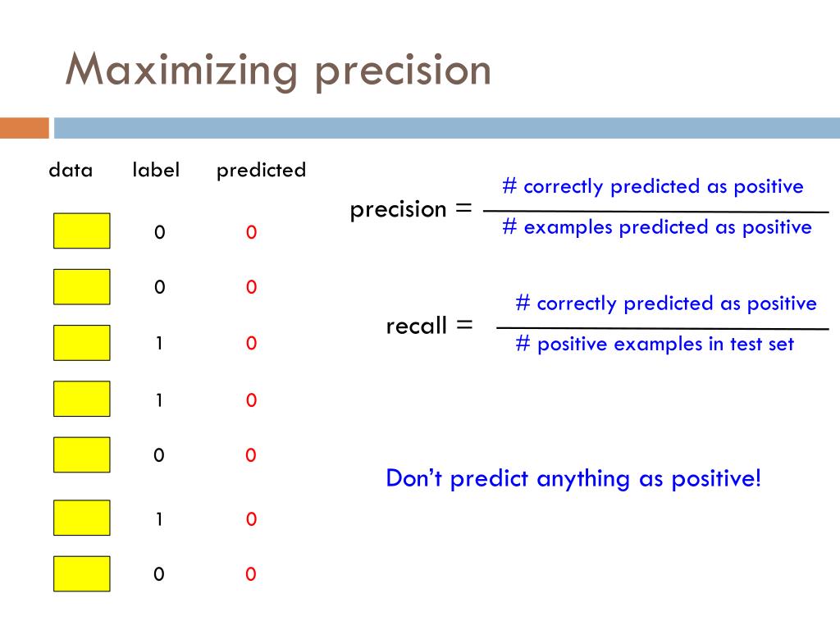The height and width of the screenshot is (630, 840).
Task: Click the blue horizontal divider bar
Action: point(447,128)
